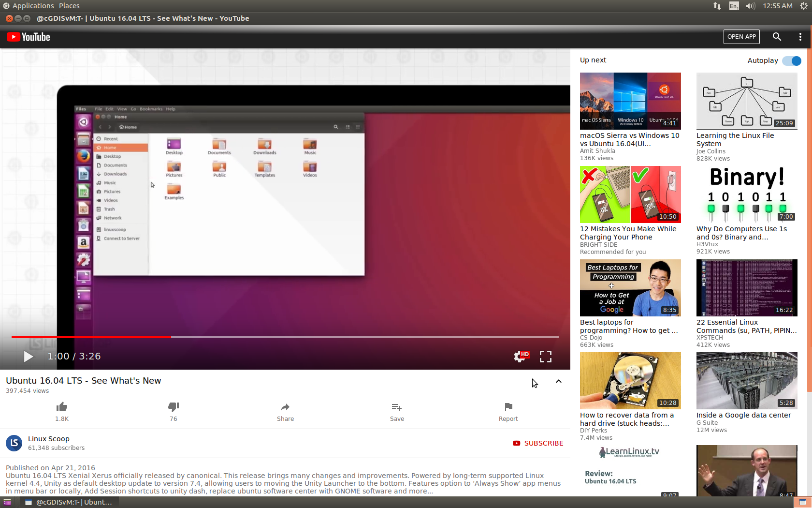The width and height of the screenshot is (812, 508).
Task: Open hard drive data recovery thumbnail
Action: tap(630, 381)
